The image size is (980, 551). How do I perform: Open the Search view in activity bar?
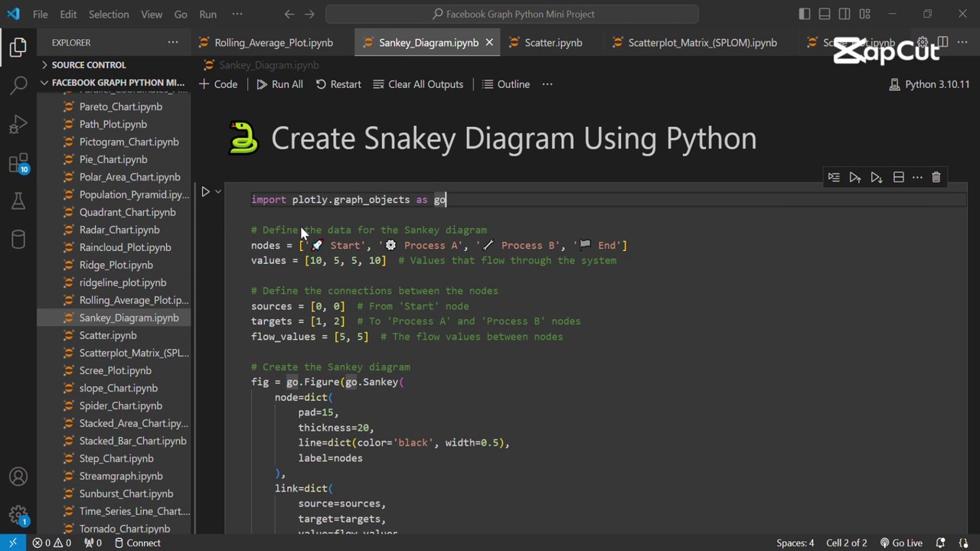click(18, 85)
